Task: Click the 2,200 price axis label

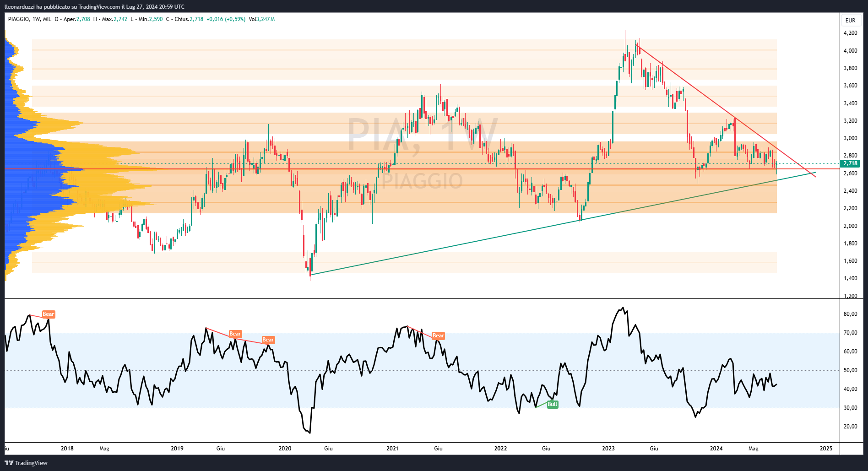Action: [851, 208]
